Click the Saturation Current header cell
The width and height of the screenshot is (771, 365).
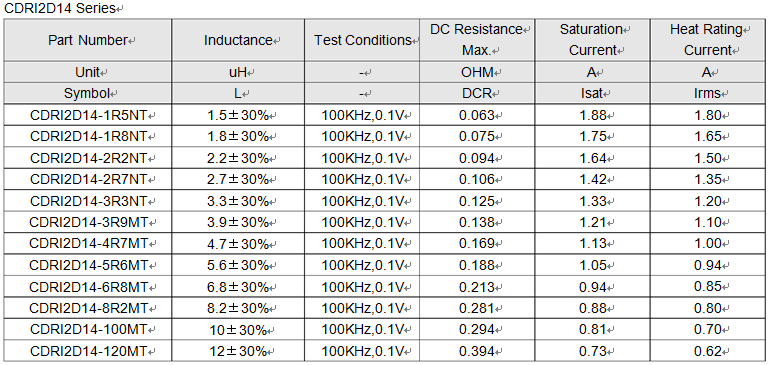coord(592,40)
